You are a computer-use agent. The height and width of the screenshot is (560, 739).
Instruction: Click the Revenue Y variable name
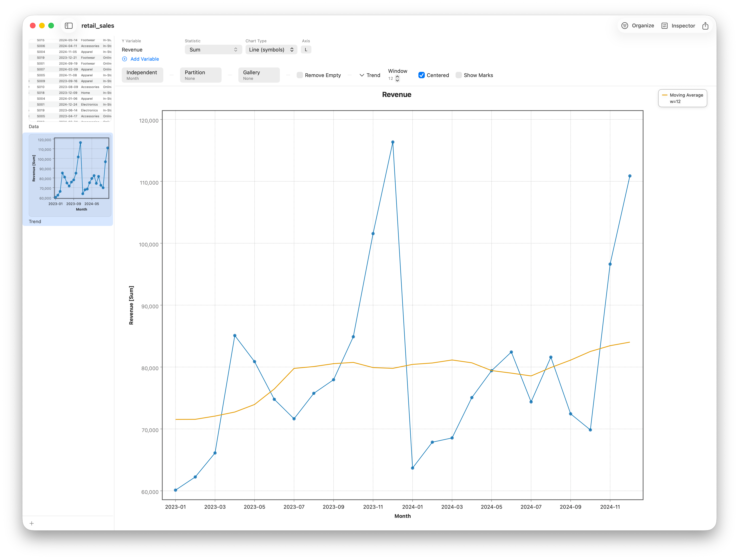coord(132,50)
